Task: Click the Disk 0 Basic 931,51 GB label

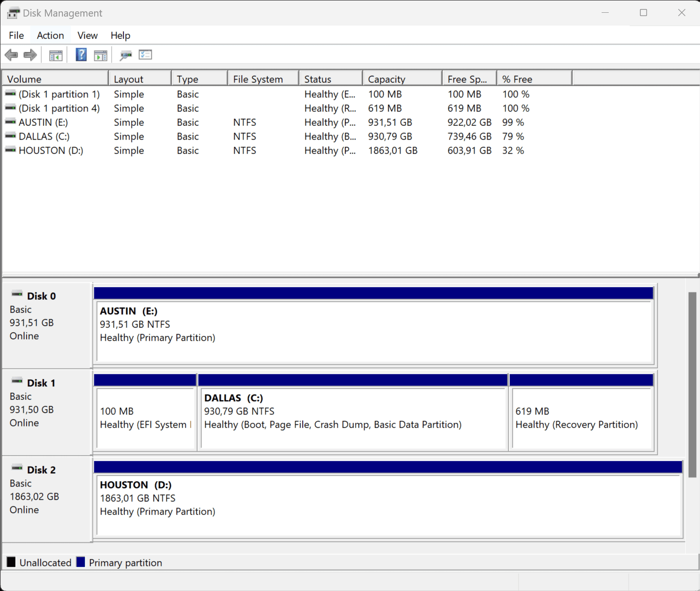Action: (47, 326)
